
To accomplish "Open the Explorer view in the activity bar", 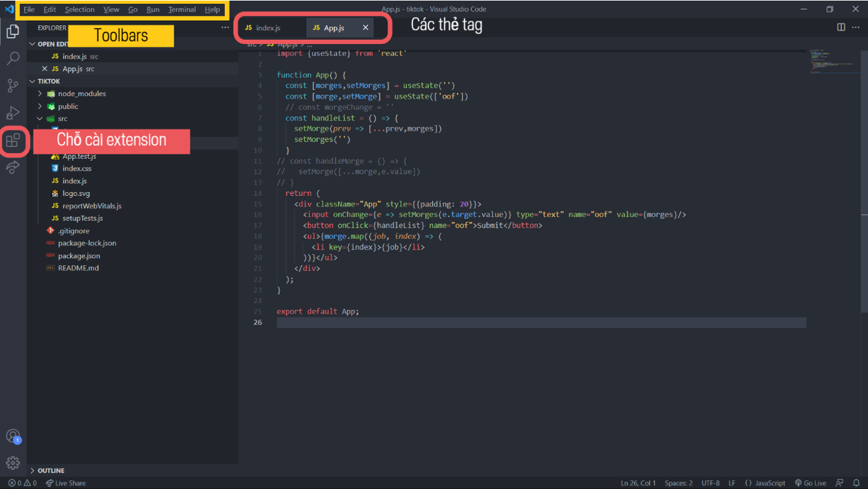I will 13,31.
